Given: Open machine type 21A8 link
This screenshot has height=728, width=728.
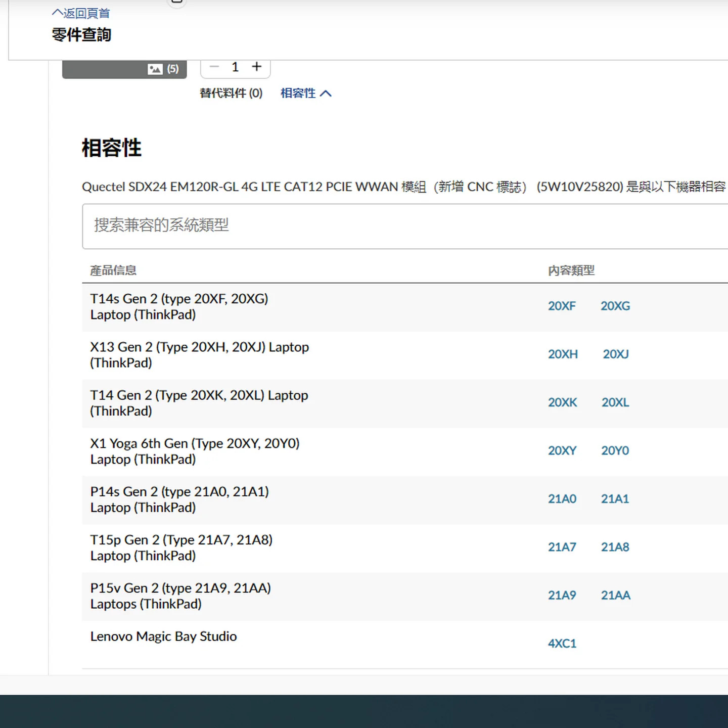Looking at the screenshot, I should tap(615, 547).
